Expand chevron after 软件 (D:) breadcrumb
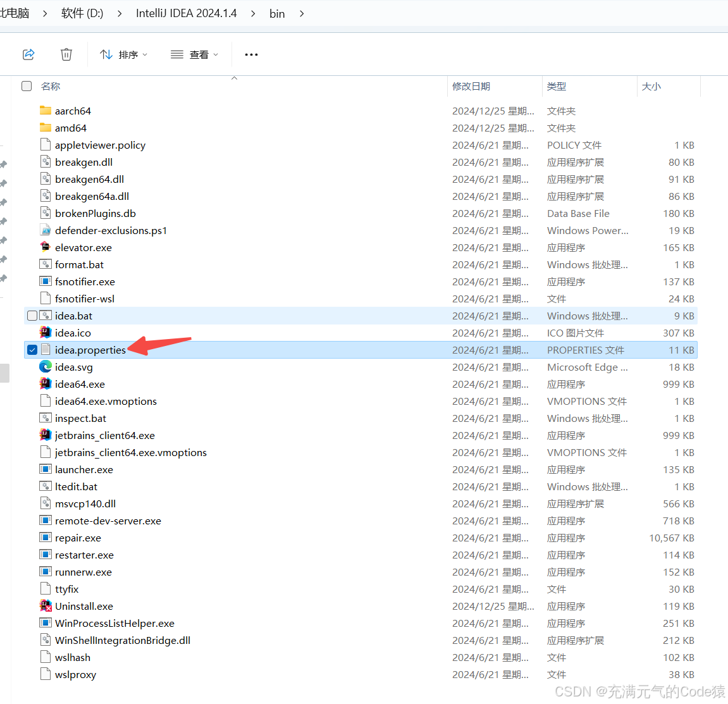 click(x=120, y=13)
